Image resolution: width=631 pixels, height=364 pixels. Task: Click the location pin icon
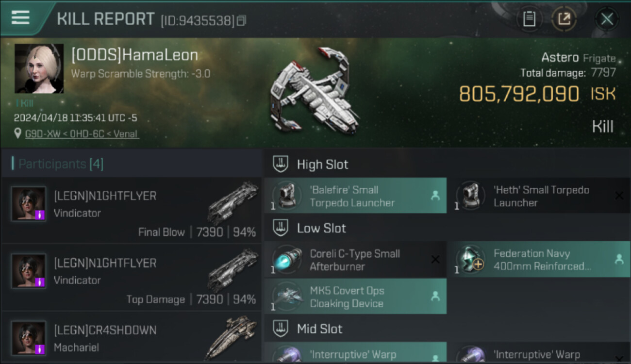(x=18, y=133)
